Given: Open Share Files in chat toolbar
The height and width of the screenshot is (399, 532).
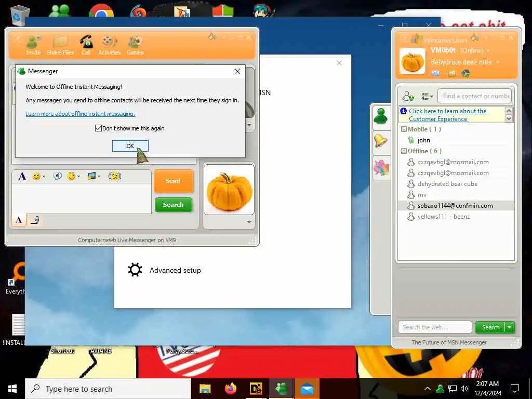Looking at the screenshot, I should [60, 45].
